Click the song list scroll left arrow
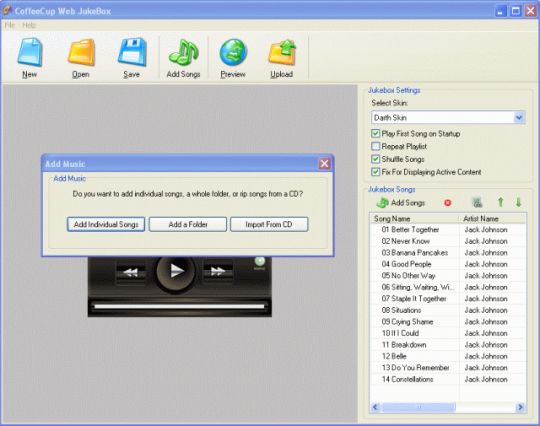The height and width of the screenshot is (426, 540). click(x=376, y=407)
